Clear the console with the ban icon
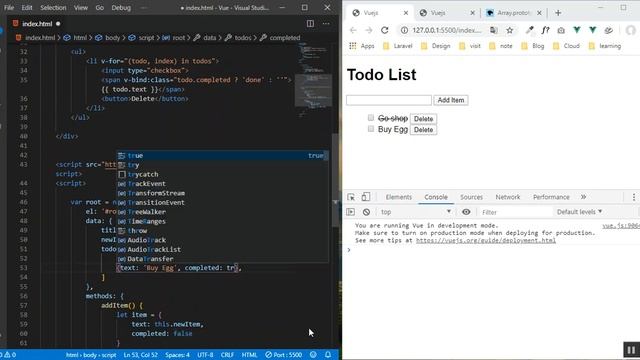 pyautogui.click(x=366, y=212)
